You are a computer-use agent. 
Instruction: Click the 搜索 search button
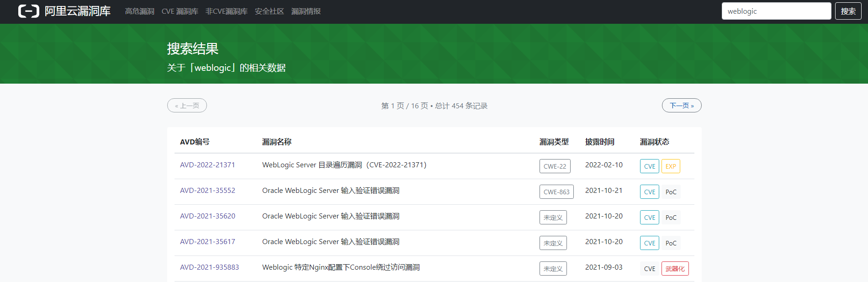(848, 11)
